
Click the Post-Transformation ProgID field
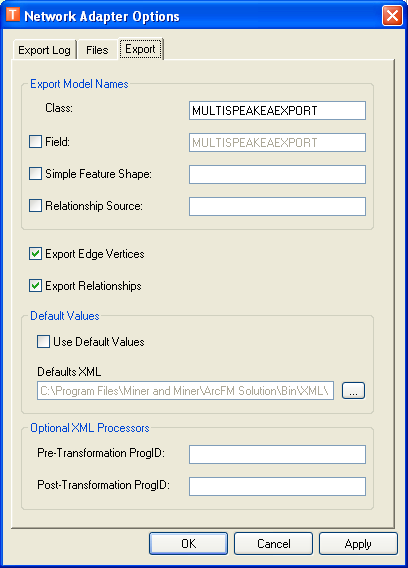[x=277, y=486]
